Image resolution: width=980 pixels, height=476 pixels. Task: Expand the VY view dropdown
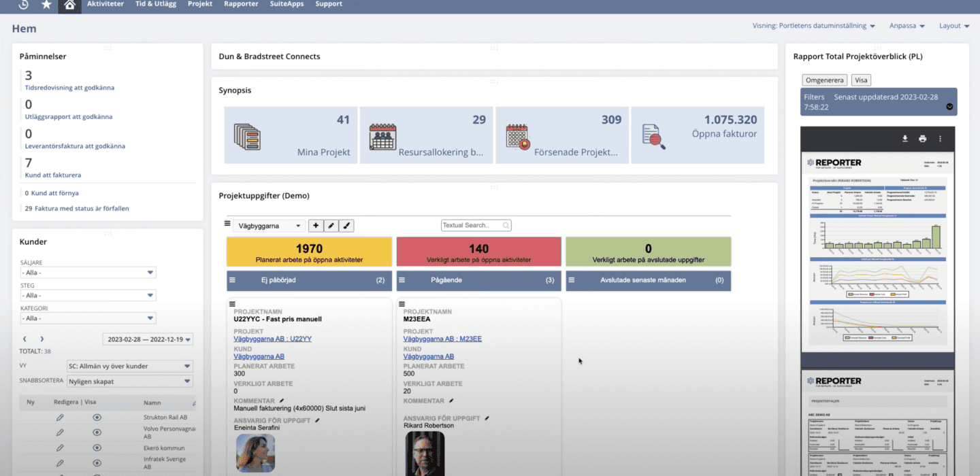[130, 366]
